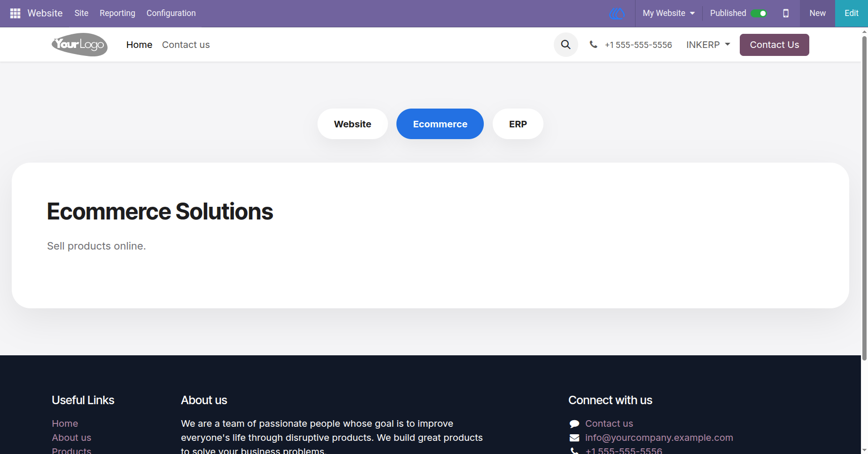Click the header phone number +1 555-555-5556

coord(638,45)
